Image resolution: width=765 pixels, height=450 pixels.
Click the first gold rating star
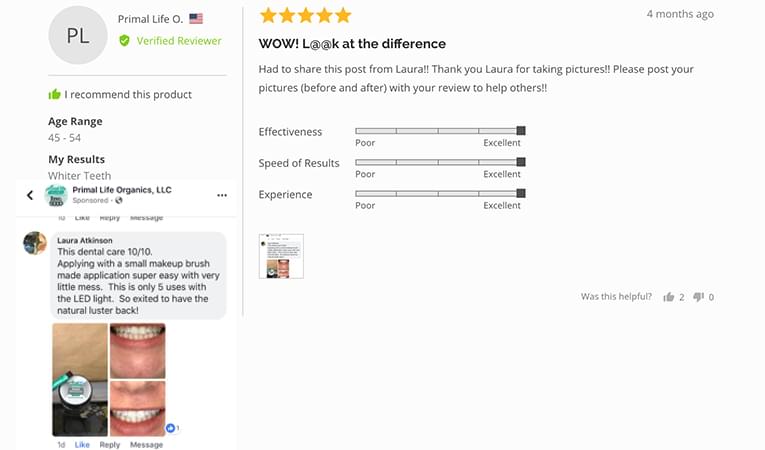268,15
